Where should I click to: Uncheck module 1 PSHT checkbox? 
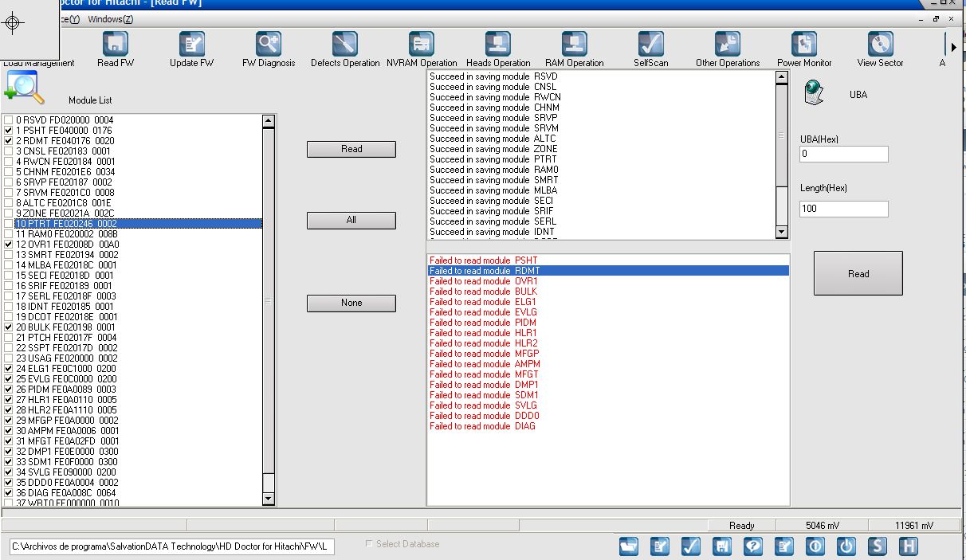[x=9, y=130]
